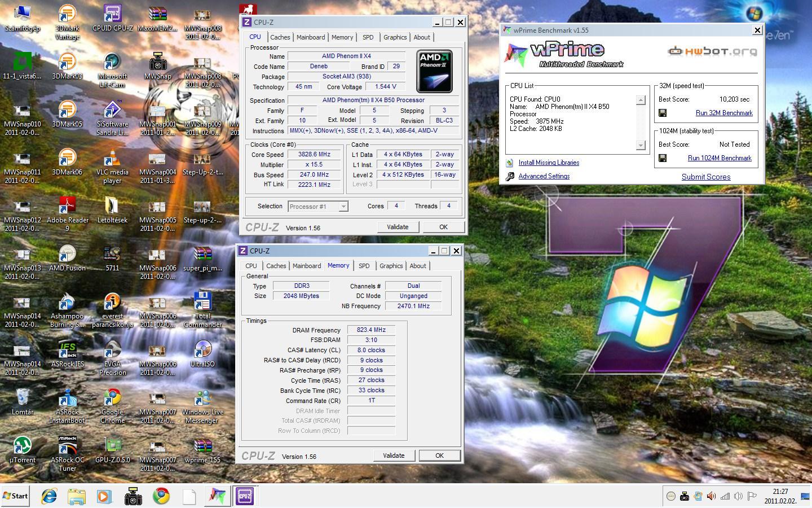Open Graphics tab in lower CPU-Z window

391,266
